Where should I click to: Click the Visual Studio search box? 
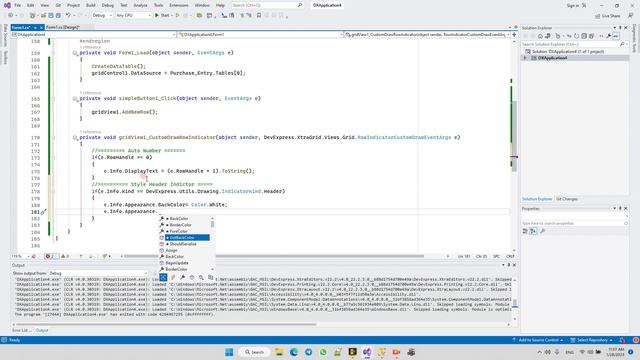click(267, 5)
